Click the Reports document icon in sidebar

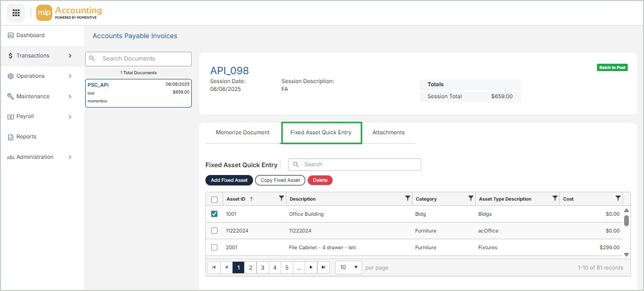(x=10, y=137)
